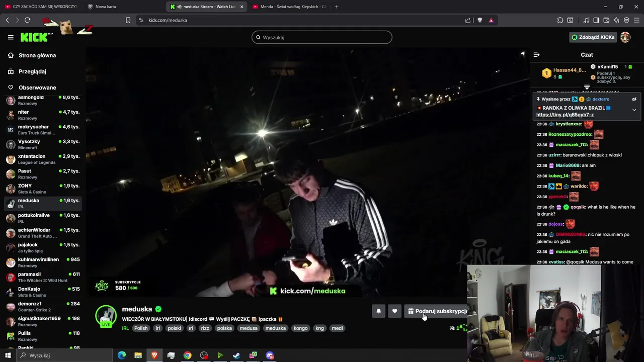
Task: Switch to CZY ZACHÓD SAM SIĘ WYKOŃCZY tab
Action: click(41, 7)
